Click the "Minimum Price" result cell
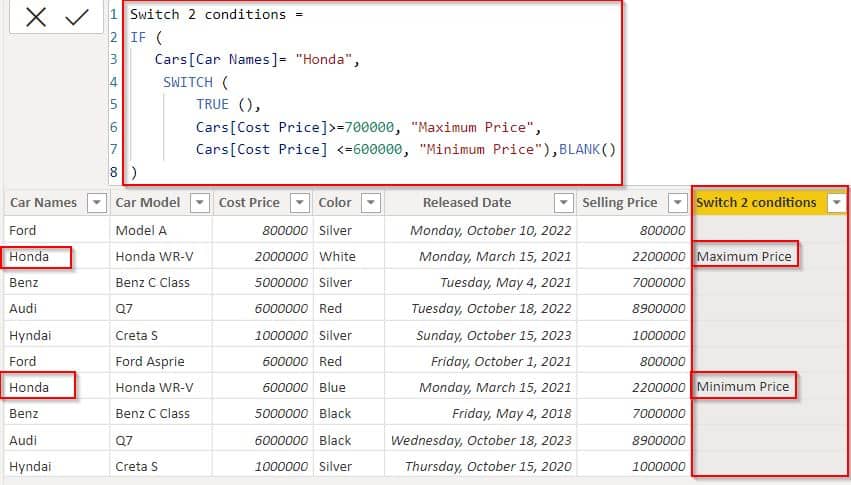The image size is (851, 485). tap(743, 386)
